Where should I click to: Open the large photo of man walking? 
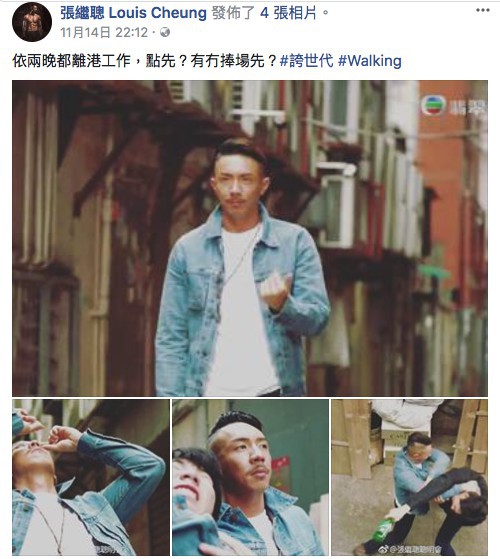click(250, 238)
